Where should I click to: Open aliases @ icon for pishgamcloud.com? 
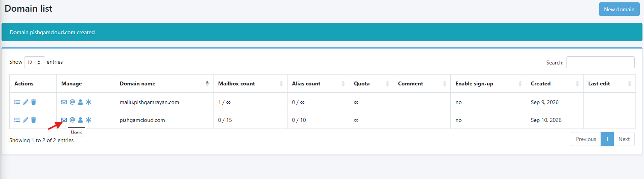click(x=72, y=120)
